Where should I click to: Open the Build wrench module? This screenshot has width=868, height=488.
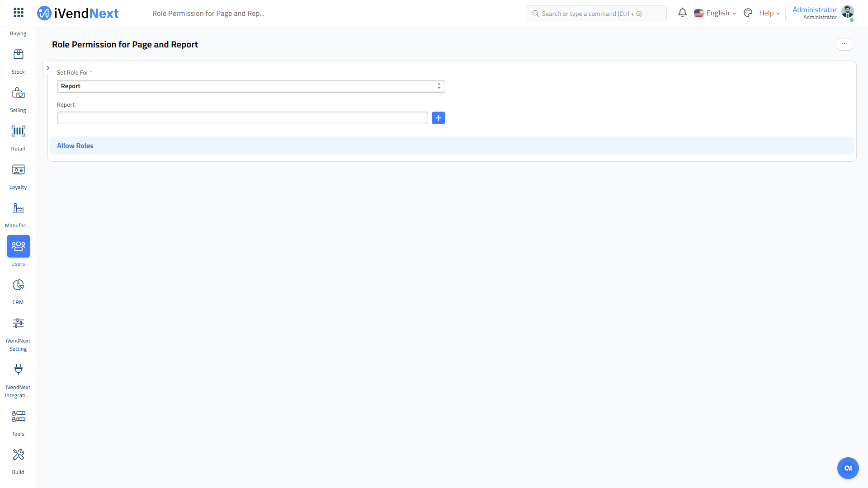[x=18, y=455]
